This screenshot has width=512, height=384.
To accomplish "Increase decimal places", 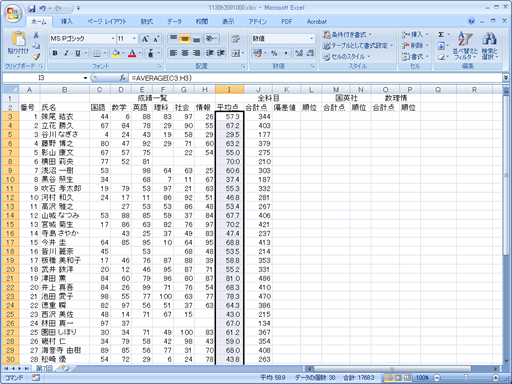I will (299, 53).
